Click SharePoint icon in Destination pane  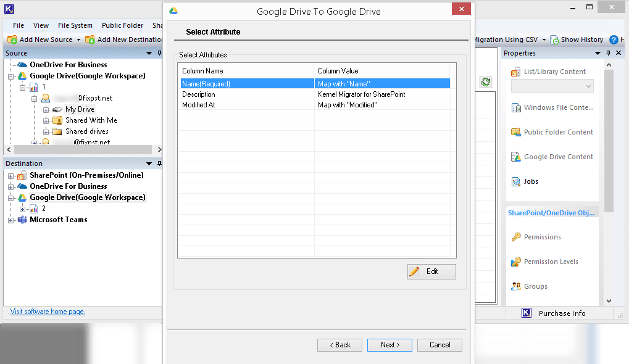[22, 175]
